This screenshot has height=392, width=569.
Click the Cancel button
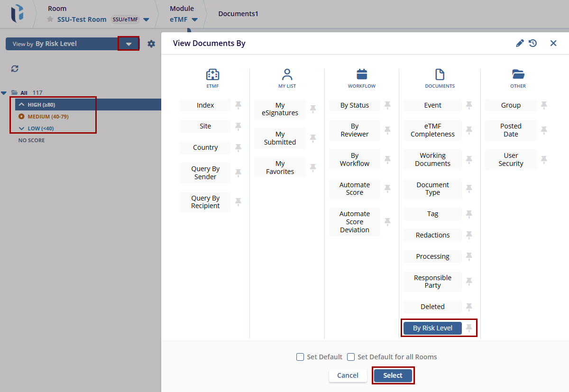pyautogui.click(x=348, y=375)
